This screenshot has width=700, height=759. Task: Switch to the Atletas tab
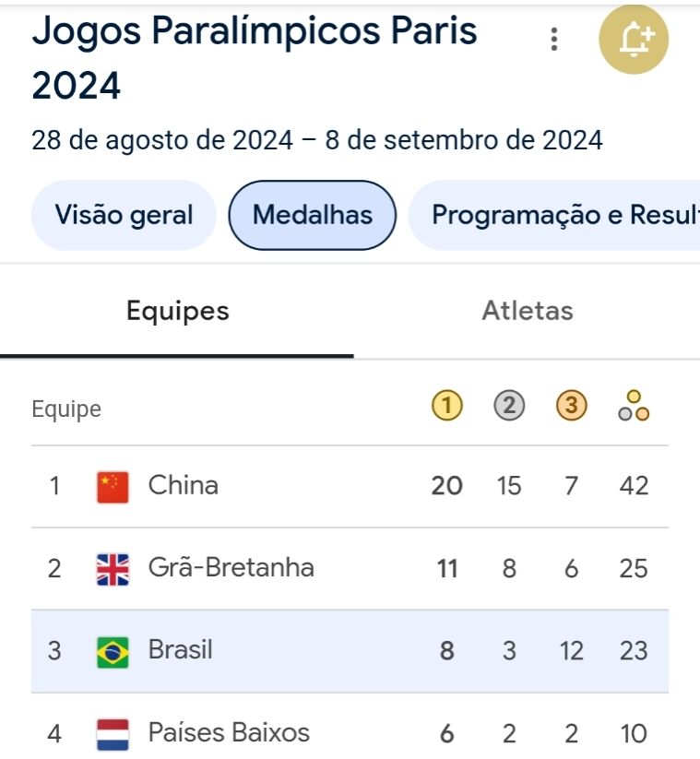pos(527,312)
